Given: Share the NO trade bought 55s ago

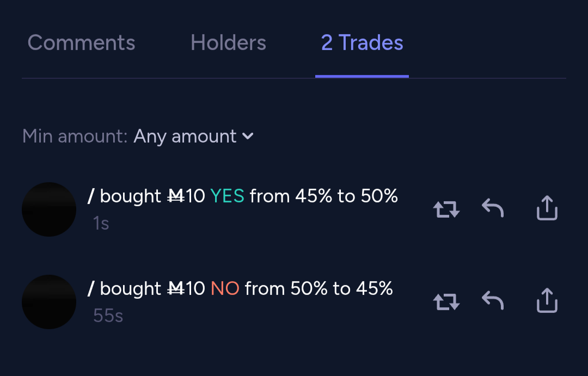Looking at the screenshot, I should (547, 300).
